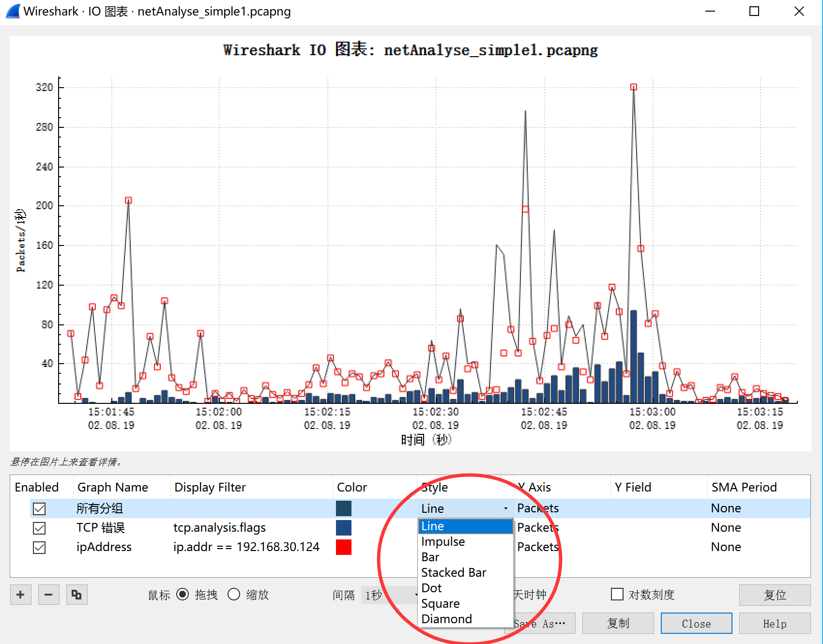Maximize the IO graph window
This screenshot has height=644, width=823.
754,11
